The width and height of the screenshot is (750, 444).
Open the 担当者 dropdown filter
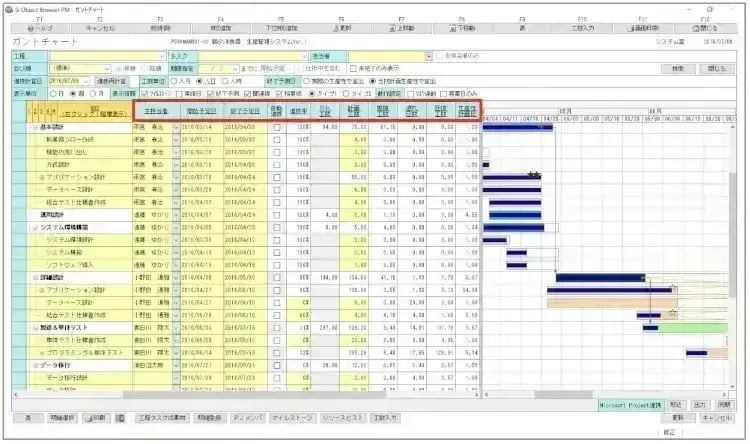(428, 56)
